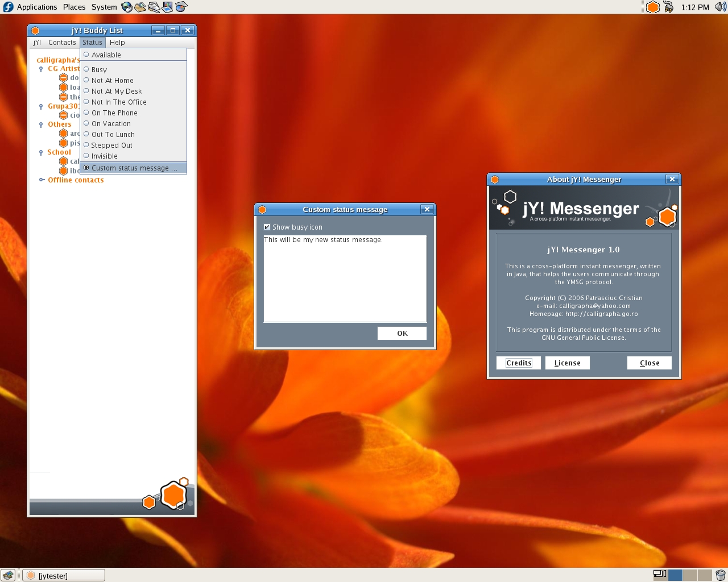Choose the Not At Home status
This screenshot has width=728, height=582.
(133, 80)
